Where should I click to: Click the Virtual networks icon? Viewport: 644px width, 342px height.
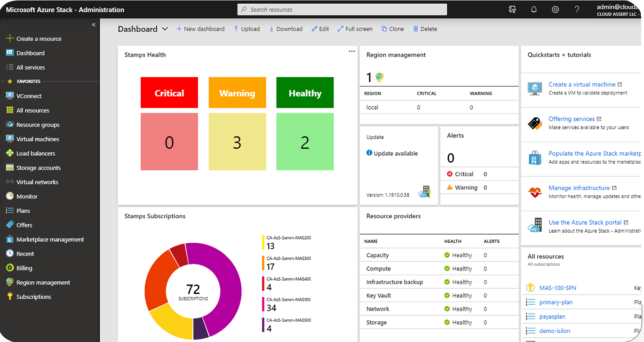pyautogui.click(x=9, y=182)
